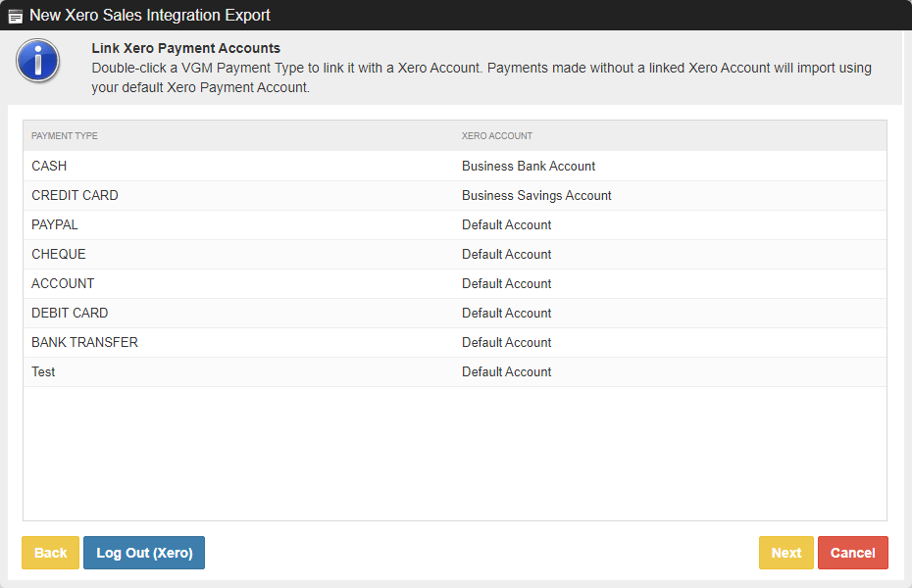Screen dimensions: 912x588
Task: Click Default Account cell for DEBIT CARD
Action: pyautogui.click(x=506, y=314)
